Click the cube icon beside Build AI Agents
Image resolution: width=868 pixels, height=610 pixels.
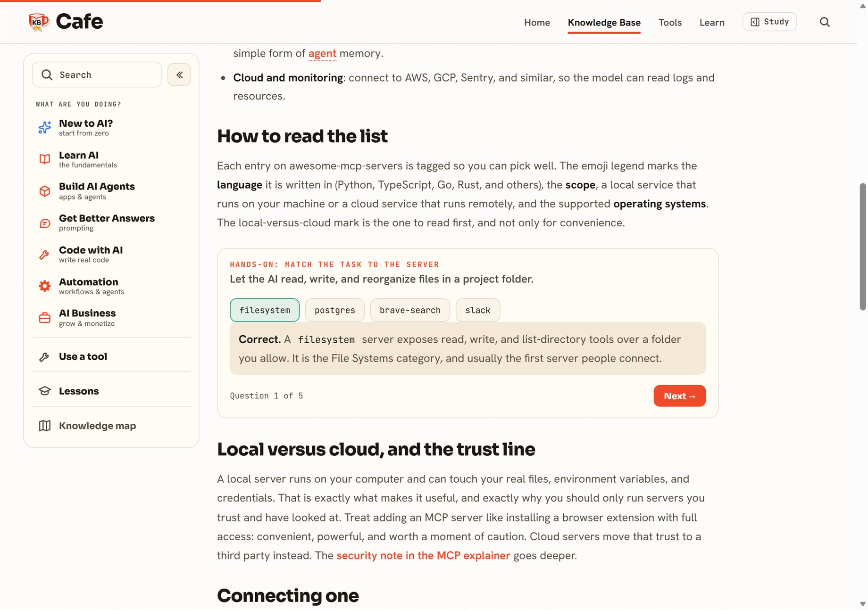(x=44, y=191)
